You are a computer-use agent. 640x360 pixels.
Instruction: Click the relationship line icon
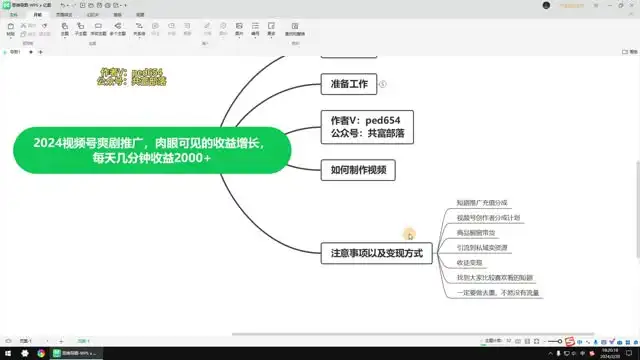tap(139, 26)
